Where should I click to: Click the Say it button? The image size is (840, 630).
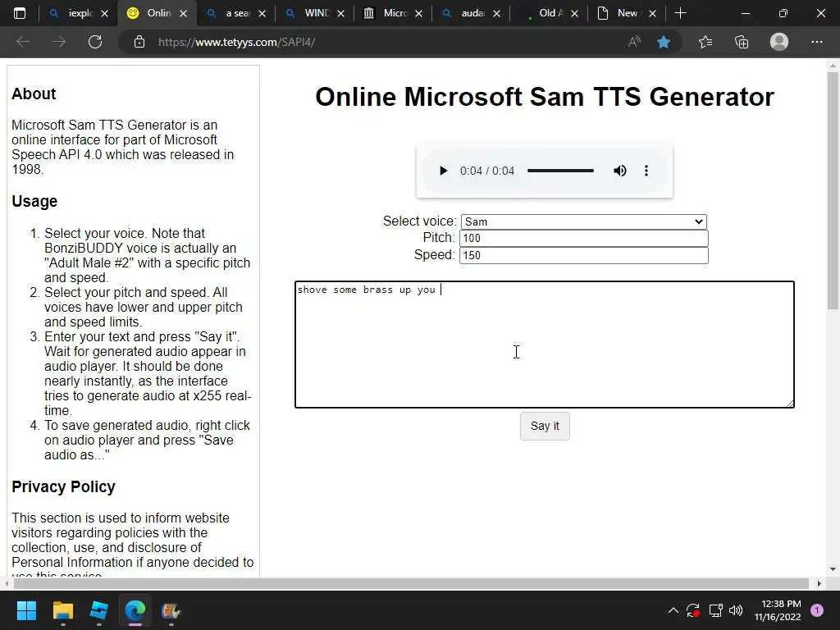pos(545,426)
